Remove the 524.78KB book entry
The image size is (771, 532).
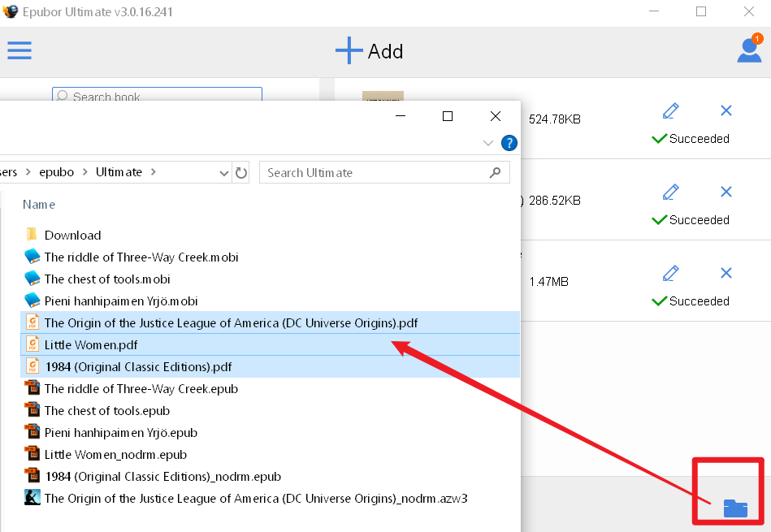pos(726,110)
